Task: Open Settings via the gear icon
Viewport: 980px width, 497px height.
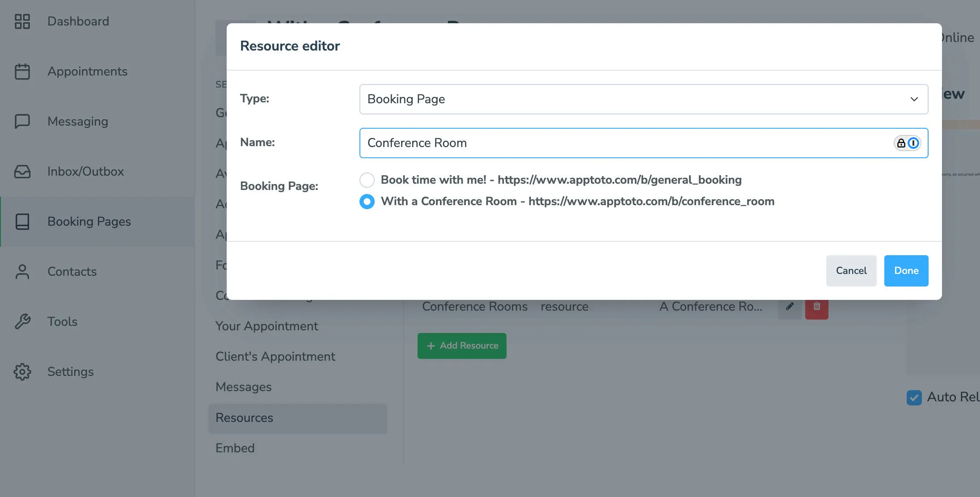Action: pos(22,371)
